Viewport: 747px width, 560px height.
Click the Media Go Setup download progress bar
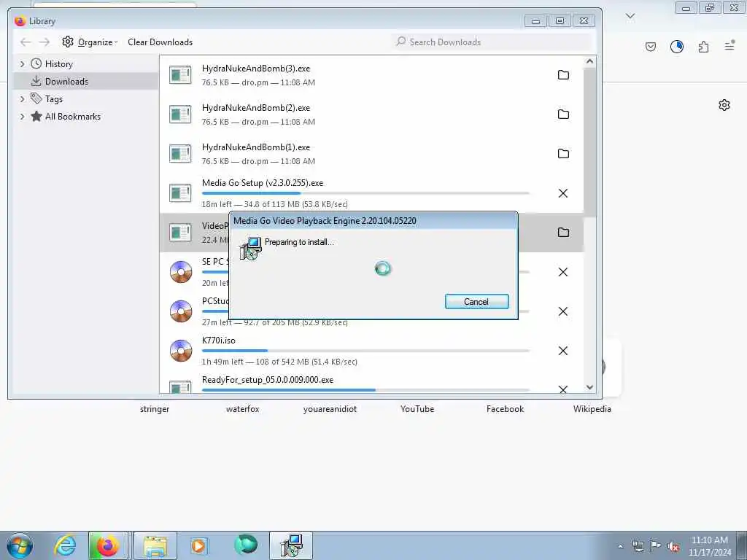pyautogui.click(x=365, y=193)
